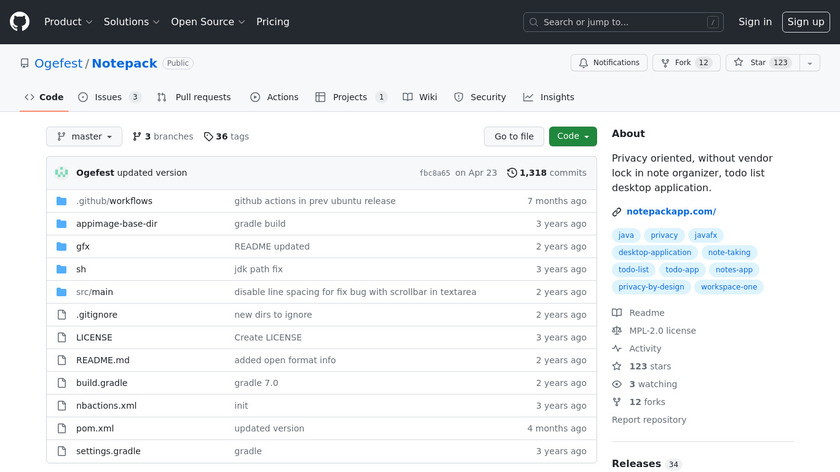Open the Insights tab

549,97
